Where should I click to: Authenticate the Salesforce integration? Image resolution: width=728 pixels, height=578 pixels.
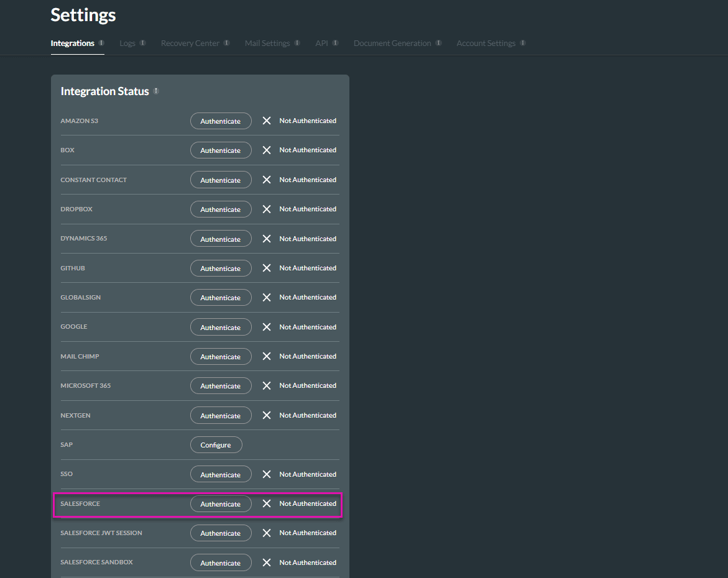click(221, 503)
